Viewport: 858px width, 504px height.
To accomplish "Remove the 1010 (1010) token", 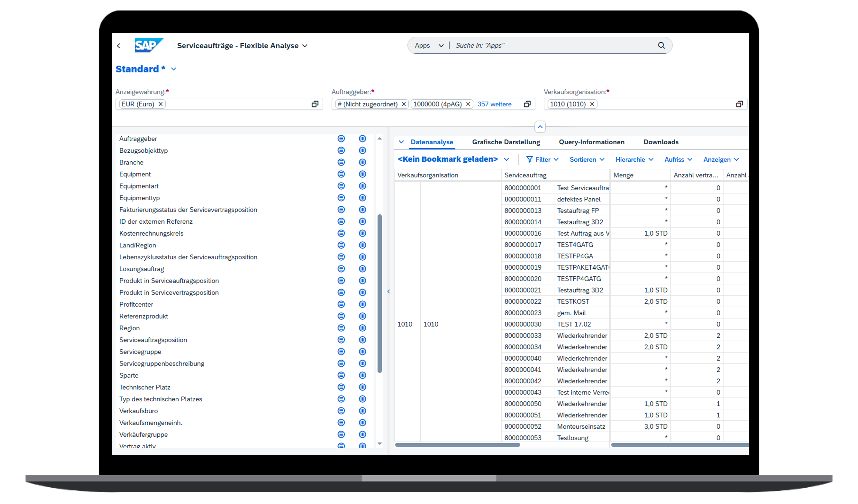I will tap(592, 104).
